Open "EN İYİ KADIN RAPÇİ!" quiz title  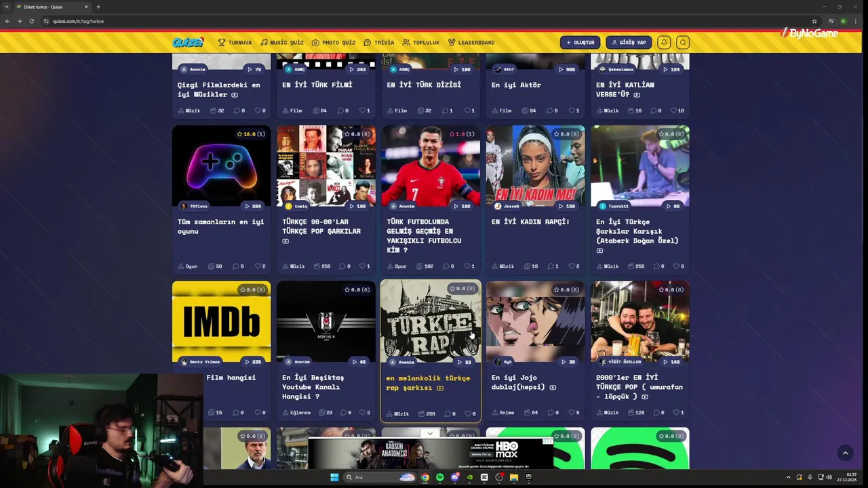(530, 222)
